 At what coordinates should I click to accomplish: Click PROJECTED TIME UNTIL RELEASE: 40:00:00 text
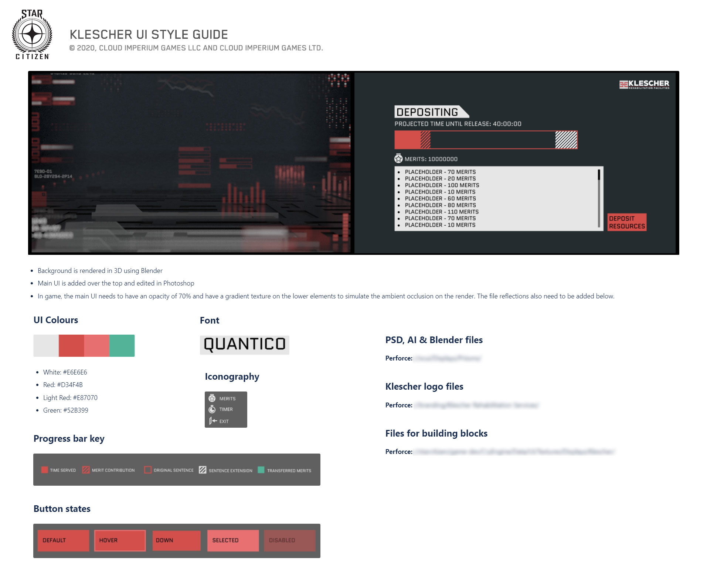458,124
